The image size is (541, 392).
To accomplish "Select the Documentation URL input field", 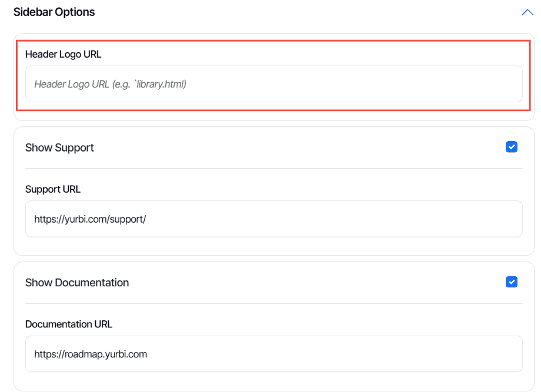I will coord(273,354).
